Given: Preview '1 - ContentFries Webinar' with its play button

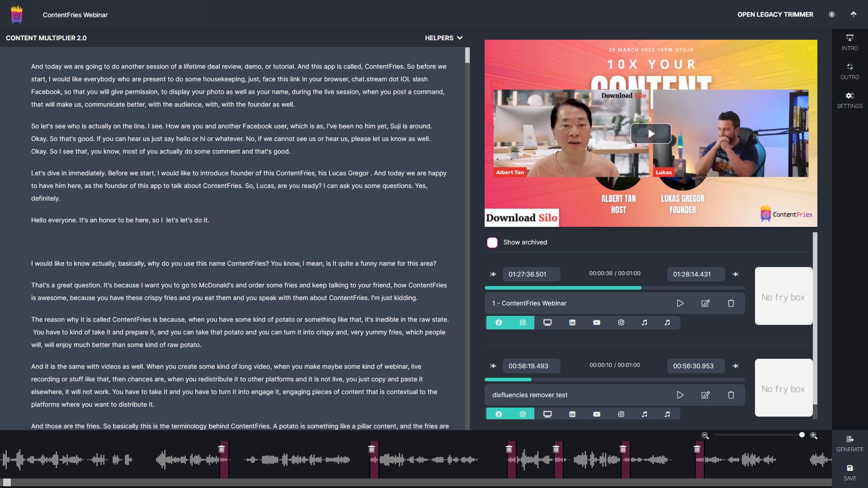Looking at the screenshot, I should pyautogui.click(x=680, y=303).
